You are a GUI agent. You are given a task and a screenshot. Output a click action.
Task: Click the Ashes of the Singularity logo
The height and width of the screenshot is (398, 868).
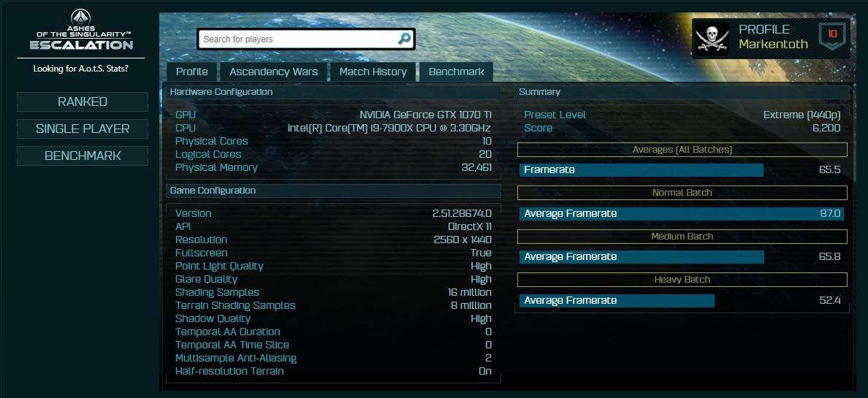tap(81, 30)
